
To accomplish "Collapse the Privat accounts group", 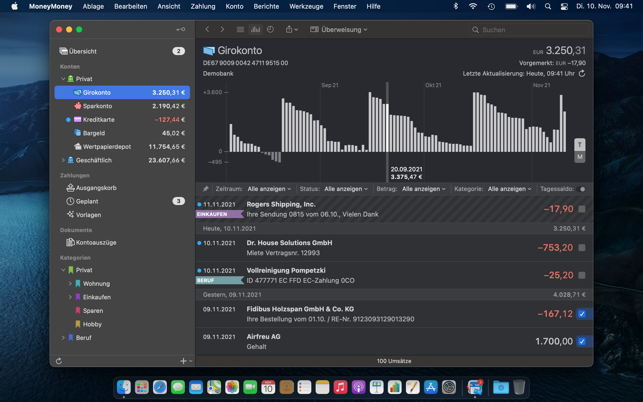I will [x=63, y=79].
